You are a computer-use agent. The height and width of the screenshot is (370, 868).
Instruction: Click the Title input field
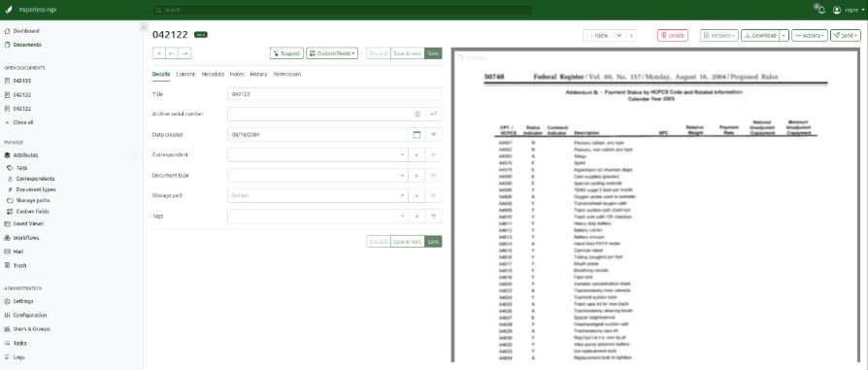pyautogui.click(x=335, y=94)
